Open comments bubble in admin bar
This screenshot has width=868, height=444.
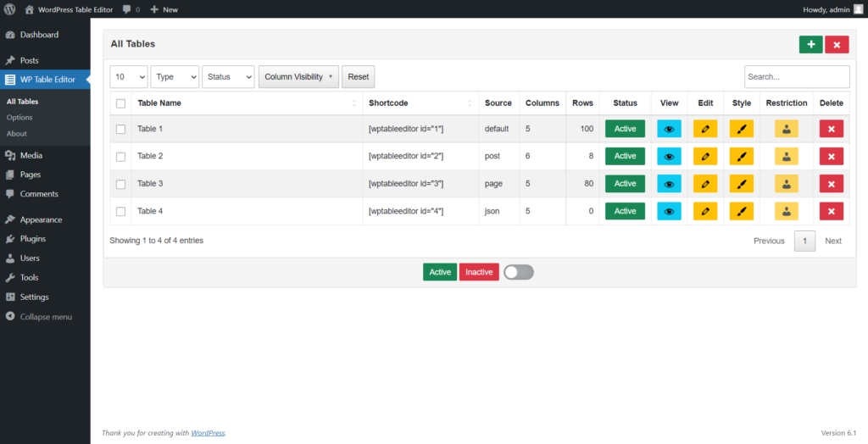131,9
